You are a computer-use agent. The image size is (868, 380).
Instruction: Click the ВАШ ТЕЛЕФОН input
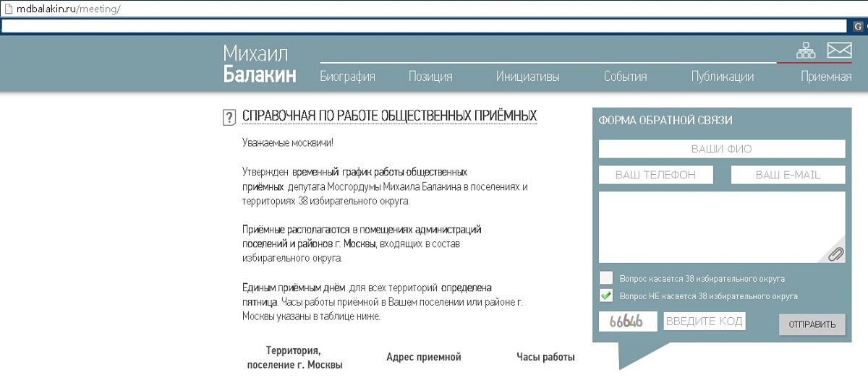click(655, 175)
